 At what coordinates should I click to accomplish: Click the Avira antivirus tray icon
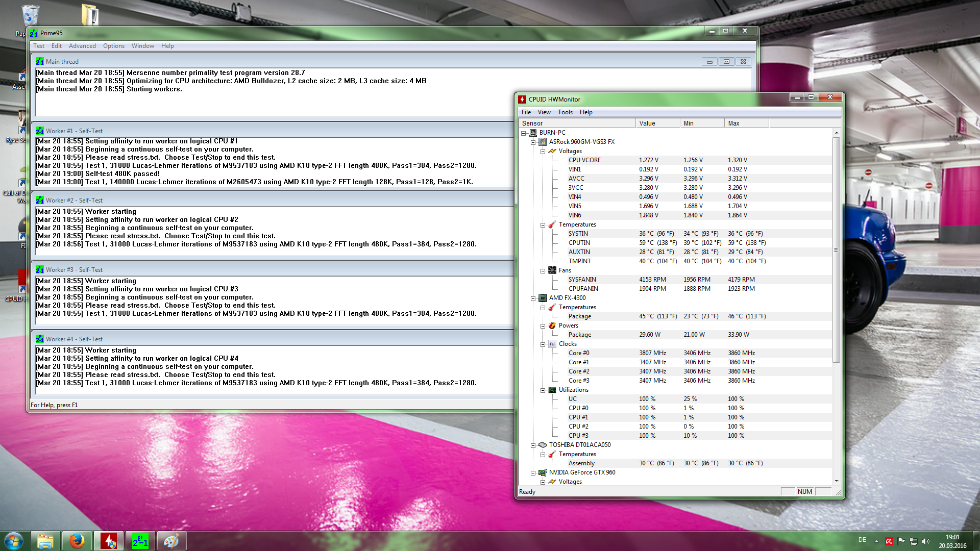(889, 541)
